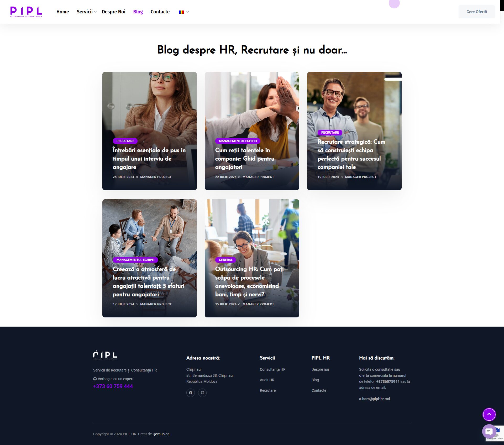Click the a.bors@pipl-hr.md email link
Screen dimensions: 504x445
(x=374, y=399)
